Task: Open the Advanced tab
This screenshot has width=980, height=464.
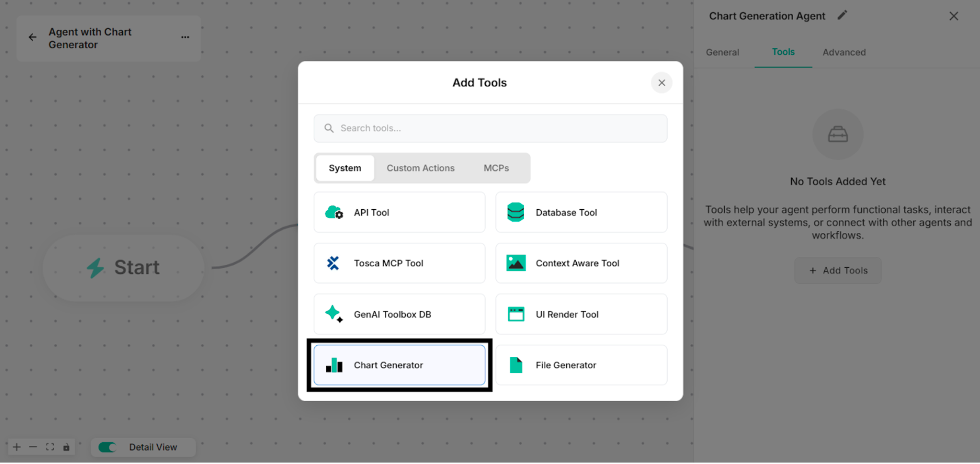Action: click(844, 52)
